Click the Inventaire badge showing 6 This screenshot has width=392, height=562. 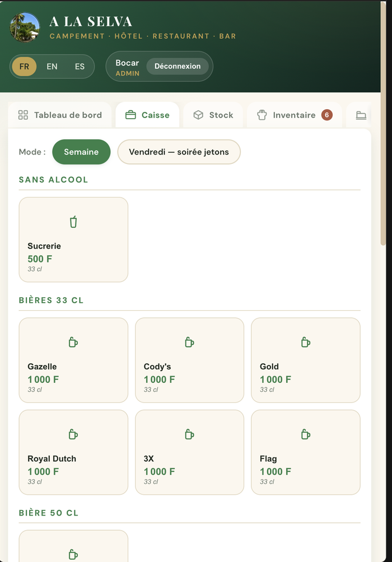tap(326, 115)
